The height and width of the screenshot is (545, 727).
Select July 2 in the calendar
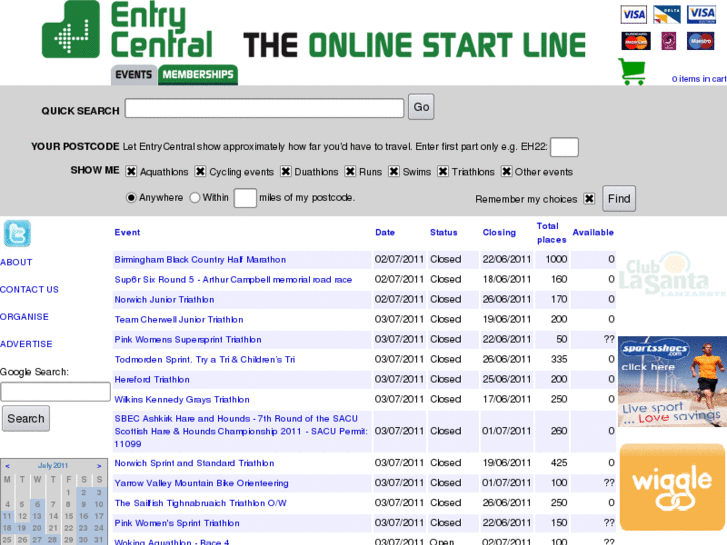coord(83,493)
